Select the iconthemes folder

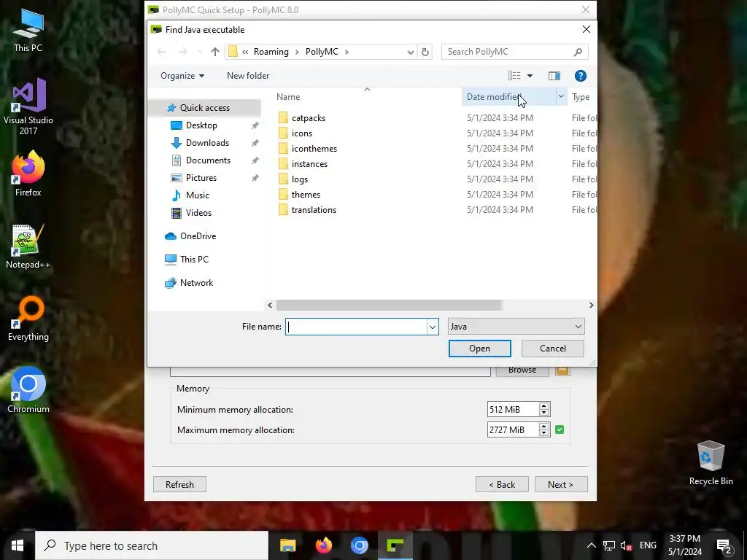click(x=314, y=149)
